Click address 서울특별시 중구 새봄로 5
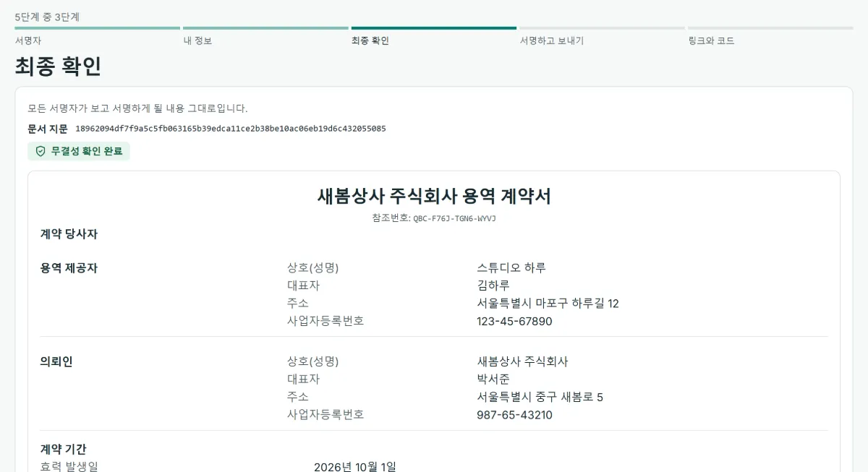 pos(540,398)
